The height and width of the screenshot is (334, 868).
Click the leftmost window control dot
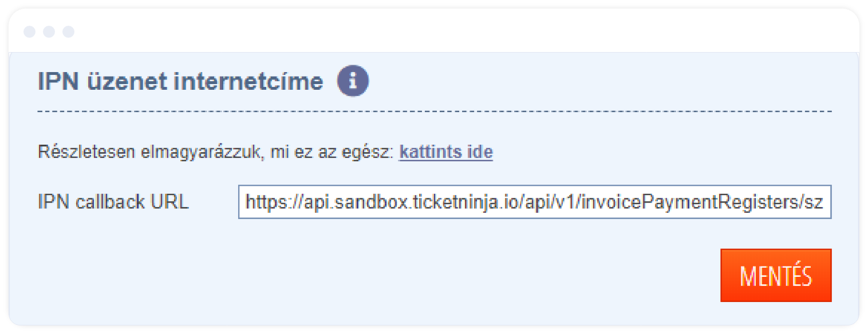(29, 31)
